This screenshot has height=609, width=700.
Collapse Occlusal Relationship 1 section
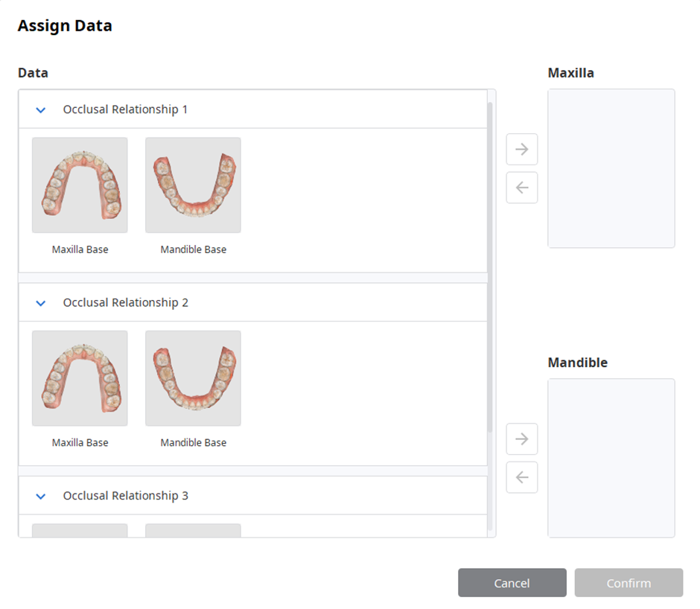point(41,110)
